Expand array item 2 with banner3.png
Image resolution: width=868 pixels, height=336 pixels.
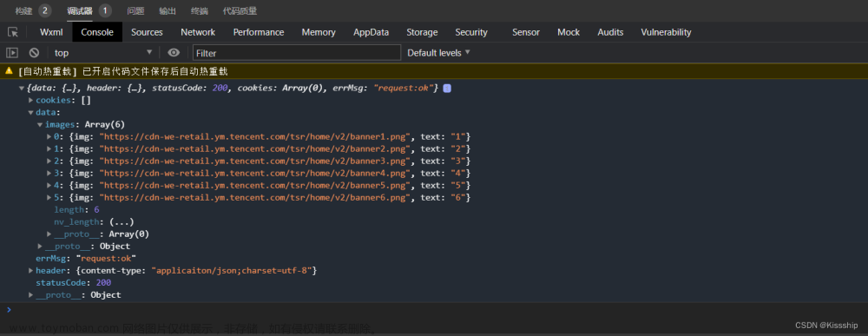point(49,161)
